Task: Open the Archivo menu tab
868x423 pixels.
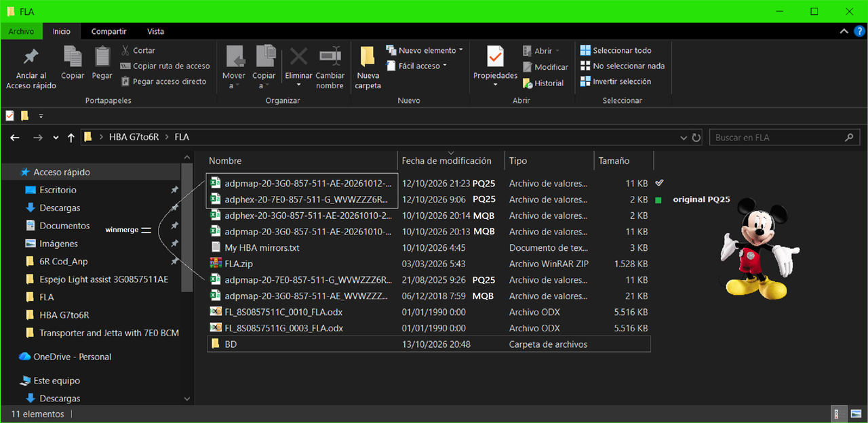Action: pyautogui.click(x=21, y=31)
